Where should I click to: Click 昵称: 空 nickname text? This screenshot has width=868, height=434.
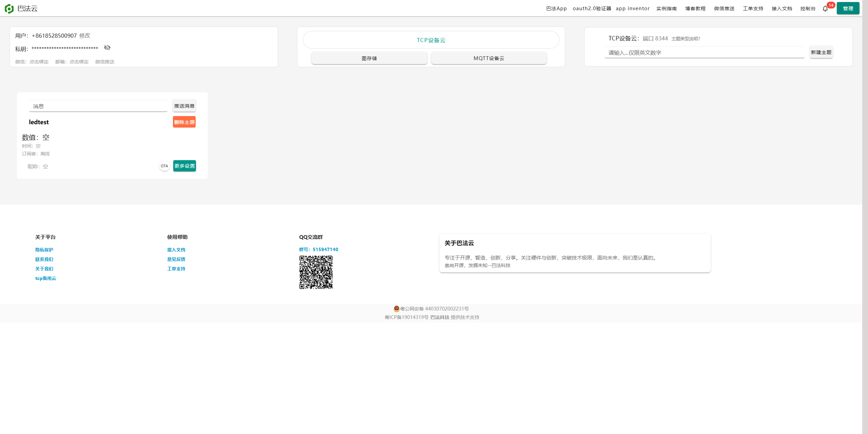[38, 167]
